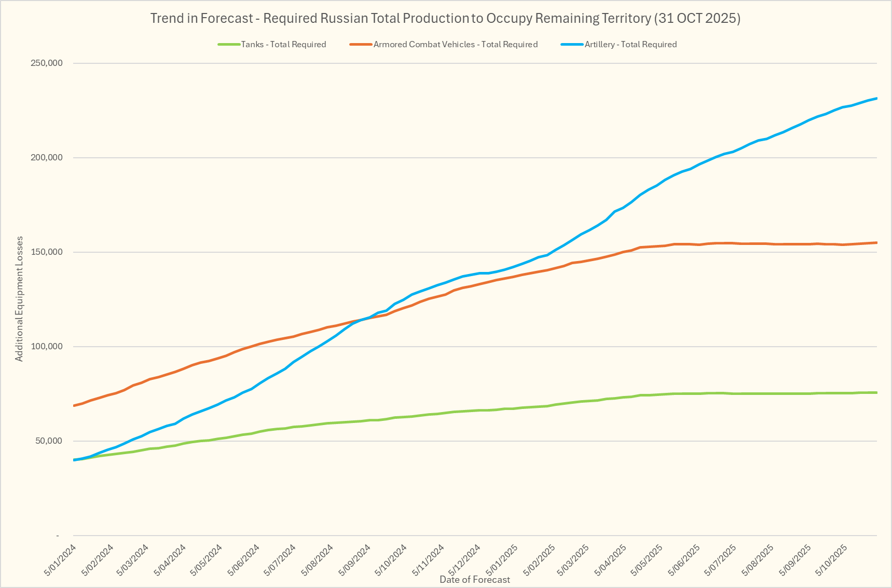
Task: Select the orange Armored Combat Vehicles legend marker
Action: 361,45
